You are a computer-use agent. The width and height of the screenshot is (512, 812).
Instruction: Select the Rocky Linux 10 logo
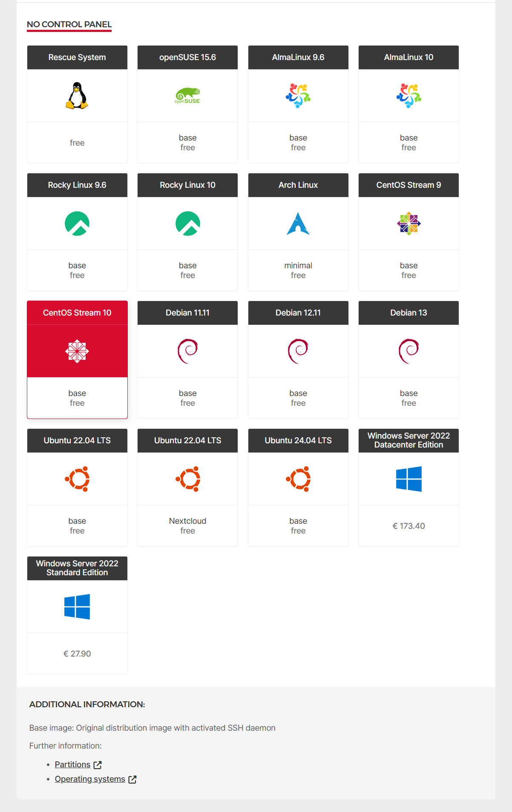187,224
